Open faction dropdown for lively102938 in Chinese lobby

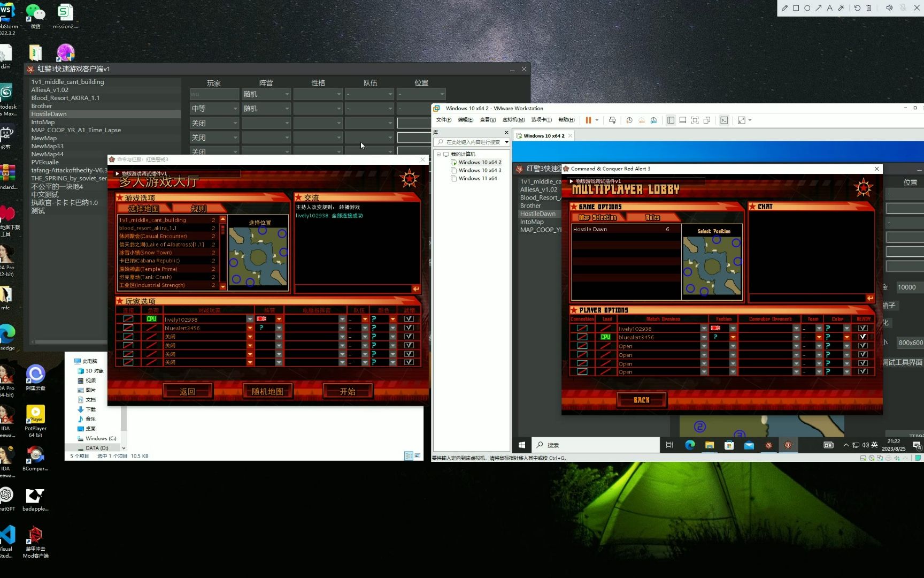point(279,319)
